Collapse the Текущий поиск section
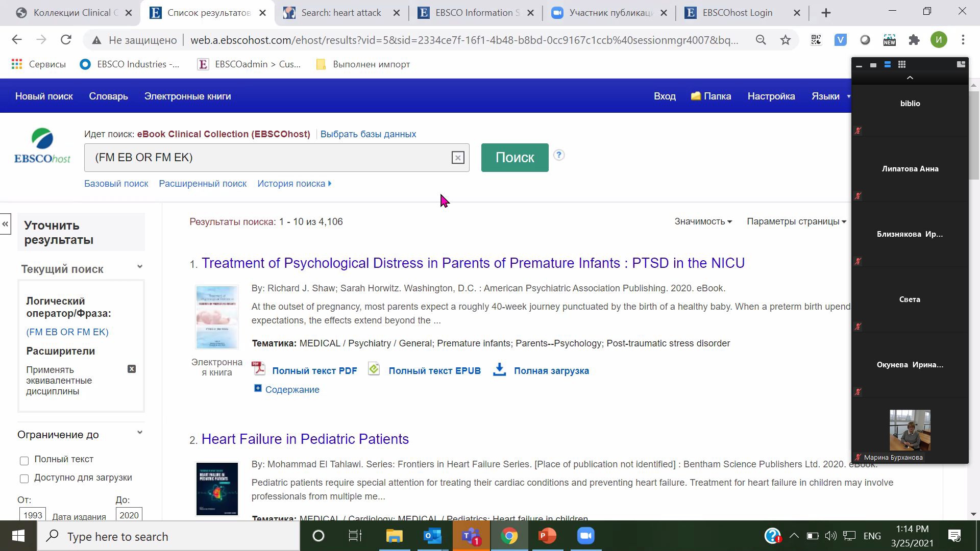Image resolution: width=980 pixels, height=551 pixels. 140,267
